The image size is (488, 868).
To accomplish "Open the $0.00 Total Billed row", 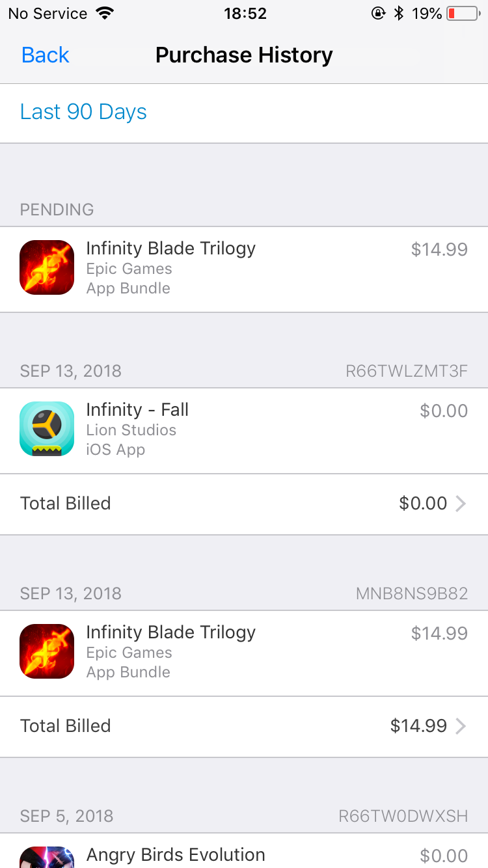I will (x=244, y=504).
